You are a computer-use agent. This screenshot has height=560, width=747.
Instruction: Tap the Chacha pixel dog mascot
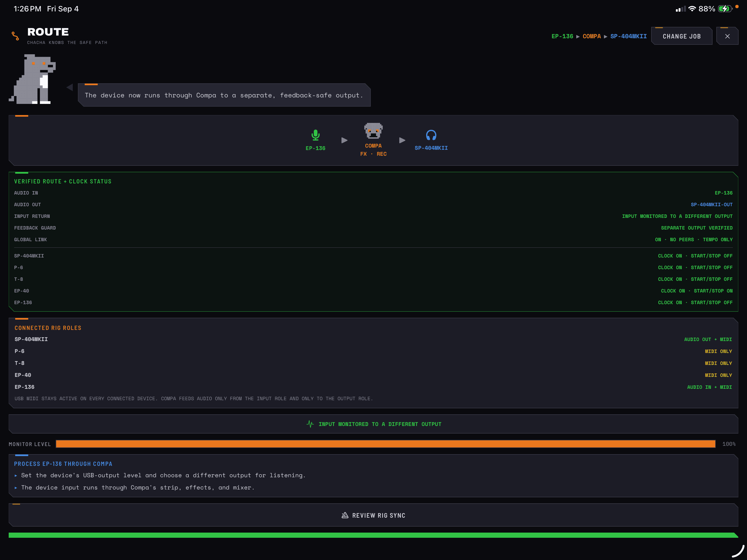tap(32, 79)
